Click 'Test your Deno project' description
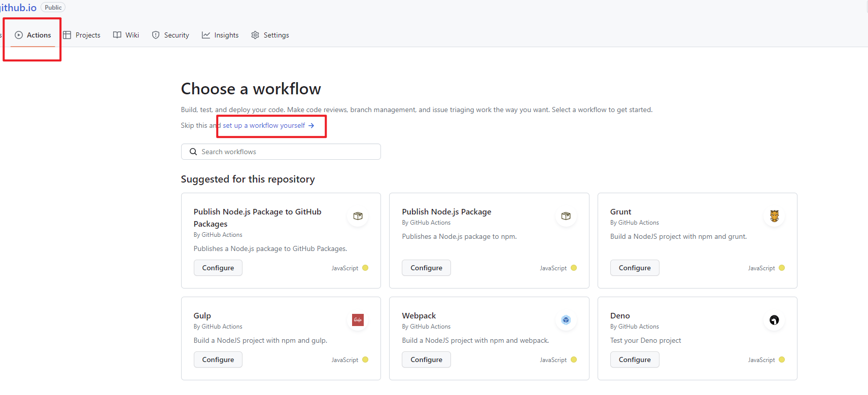The width and height of the screenshot is (868, 395). (x=645, y=340)
